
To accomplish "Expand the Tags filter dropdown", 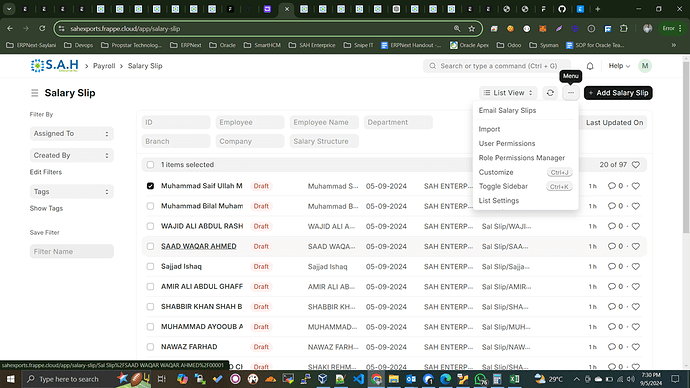I will [72, 192].
